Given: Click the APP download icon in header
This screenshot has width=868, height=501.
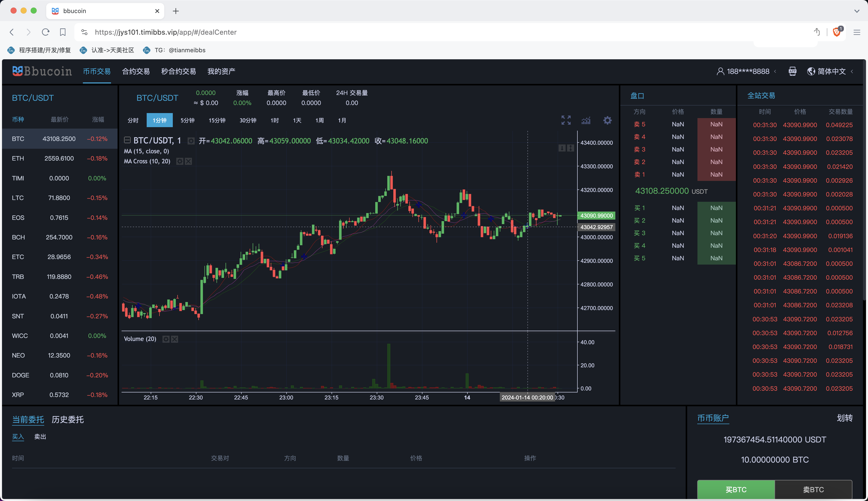Looking at the screenshot, I should pyautogui.click(x=792, y=71).
